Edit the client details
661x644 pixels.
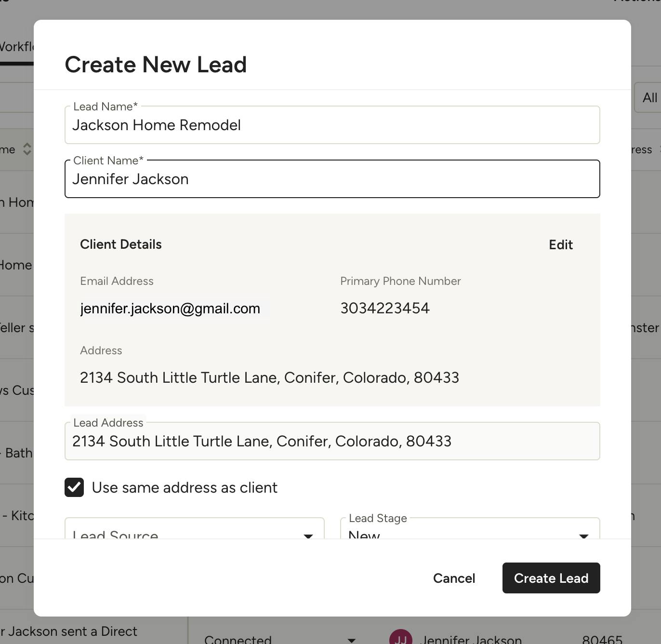click(561, 245)
